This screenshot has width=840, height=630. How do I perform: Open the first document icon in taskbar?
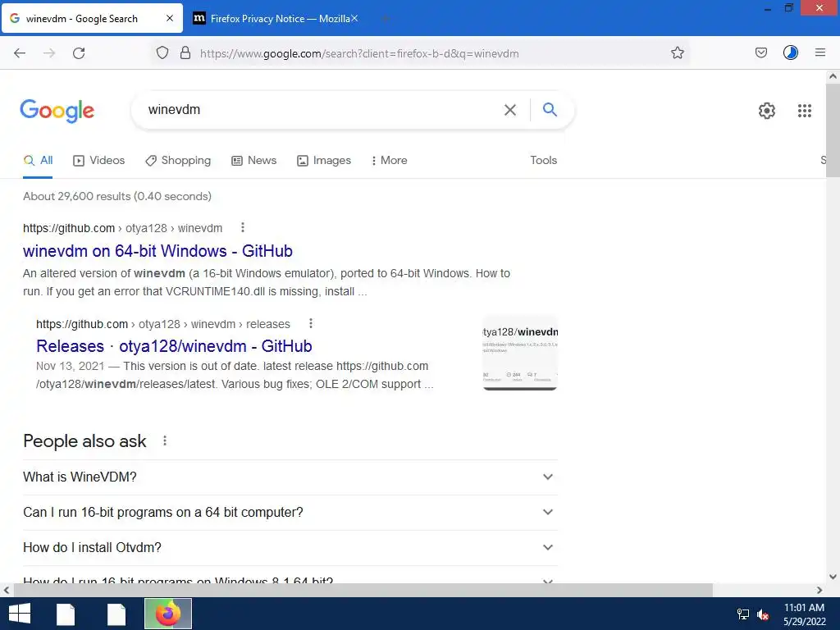pyautogui.click(x=66, y=614)
